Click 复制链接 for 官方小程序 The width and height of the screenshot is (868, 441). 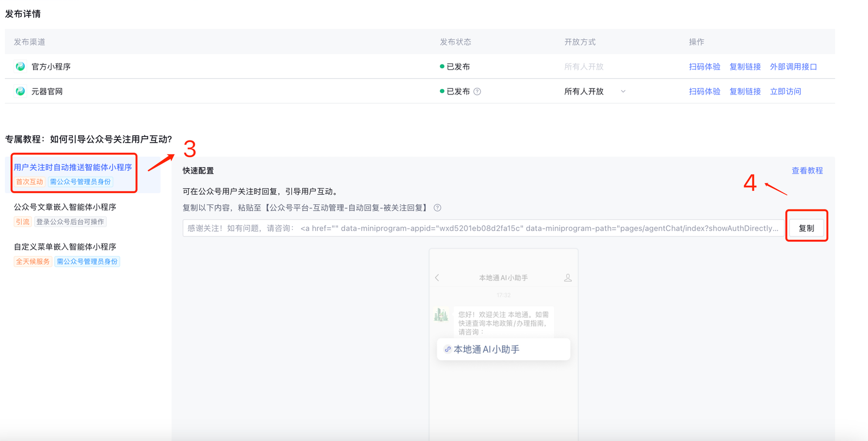pyautogui.click(x=745, y=67)
